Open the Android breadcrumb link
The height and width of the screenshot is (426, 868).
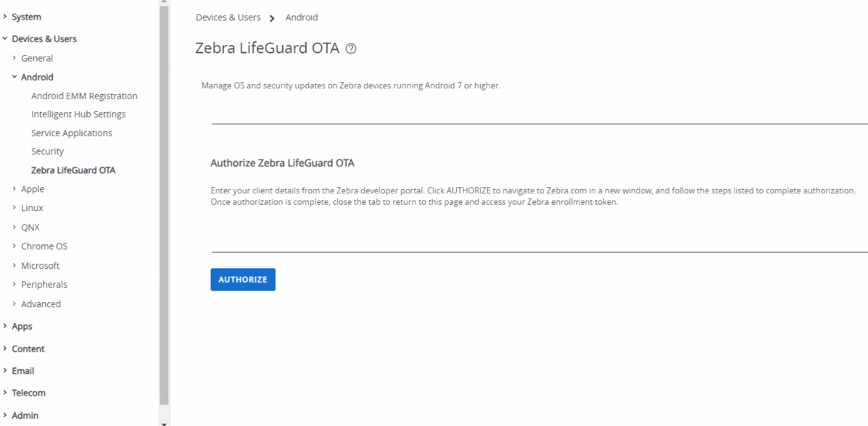(x=301, y=17)
